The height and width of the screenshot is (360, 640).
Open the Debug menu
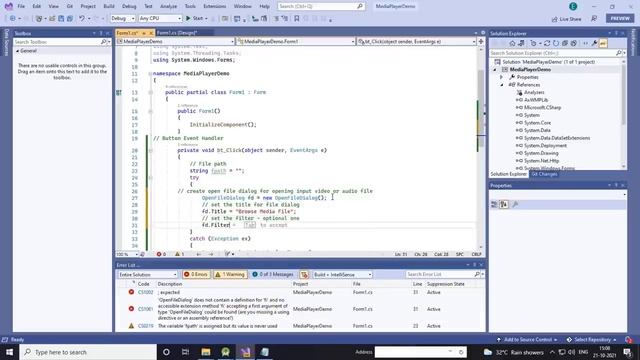[x=129, y=7]
